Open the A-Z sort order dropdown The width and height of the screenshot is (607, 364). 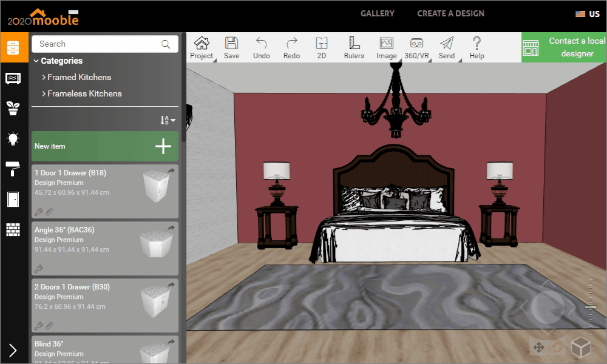tap(168, 120)
